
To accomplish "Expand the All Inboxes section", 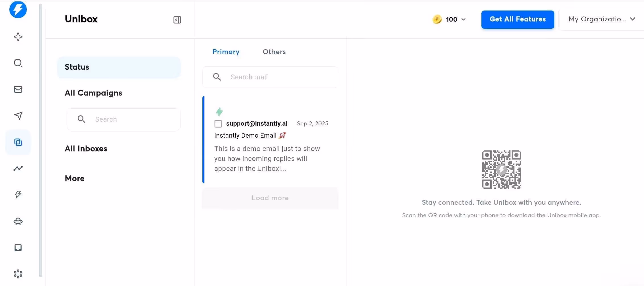I will coord(86,149).
